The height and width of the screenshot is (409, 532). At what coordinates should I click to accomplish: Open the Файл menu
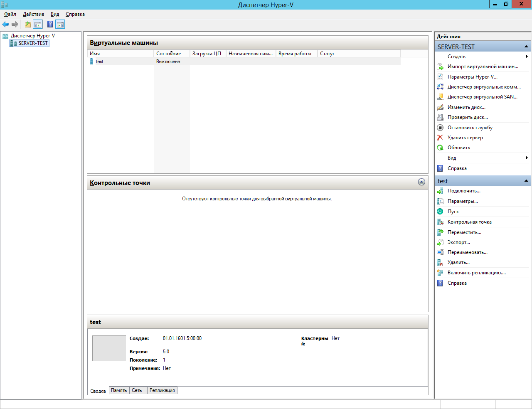pyautogui.click(x=10, y=14)
